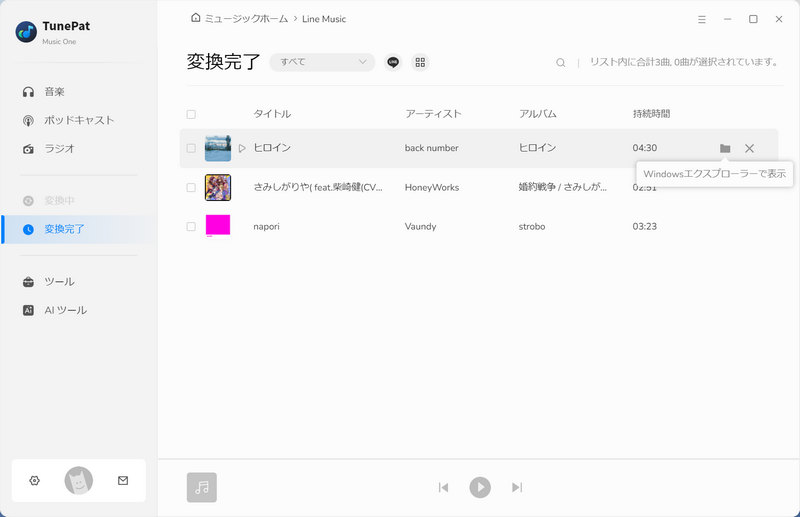Click the home icon in the breadcrumb
This screenshot has height=517, width=800.
click(x=195, y=18)
